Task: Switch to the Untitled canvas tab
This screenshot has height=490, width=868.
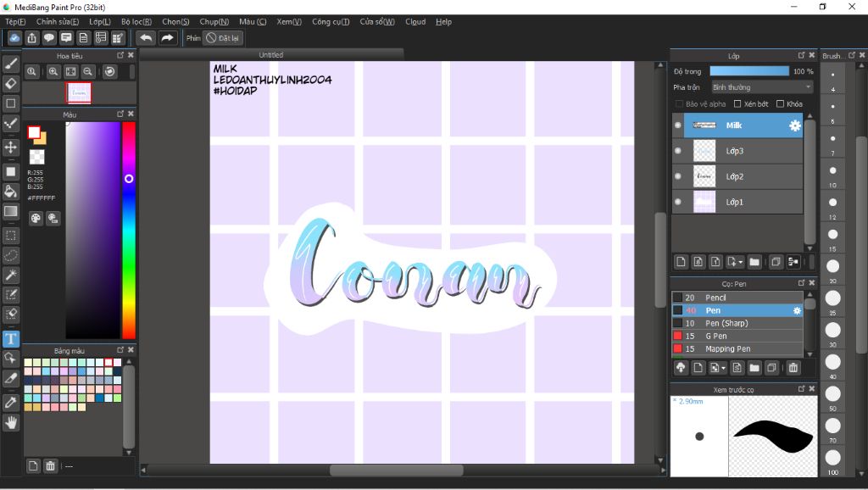Action: (x=271, y=55)
